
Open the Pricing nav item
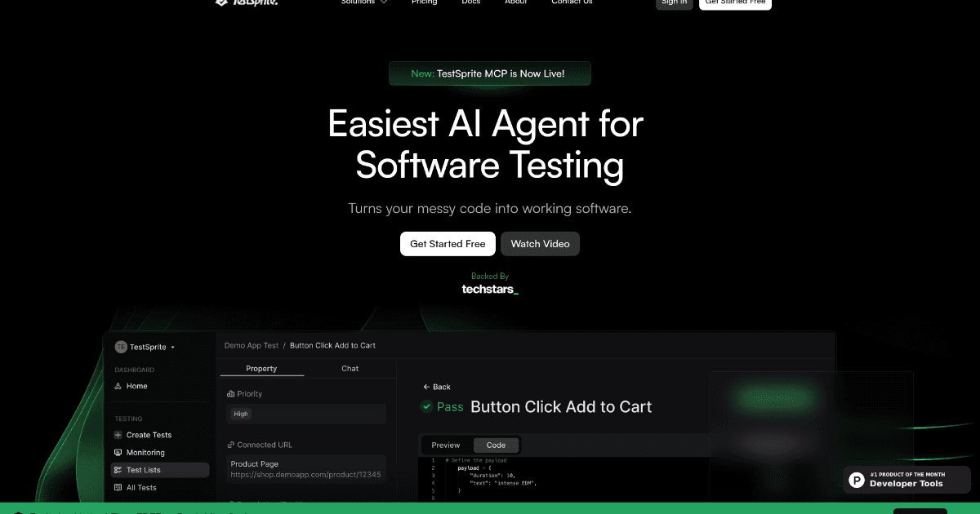[424, 2]
